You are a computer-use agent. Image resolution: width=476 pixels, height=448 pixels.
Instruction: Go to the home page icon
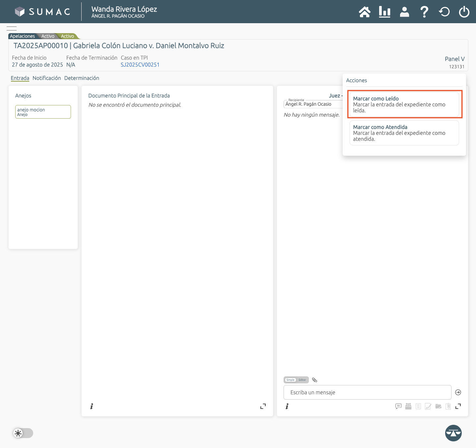click(x=365, y=12)
